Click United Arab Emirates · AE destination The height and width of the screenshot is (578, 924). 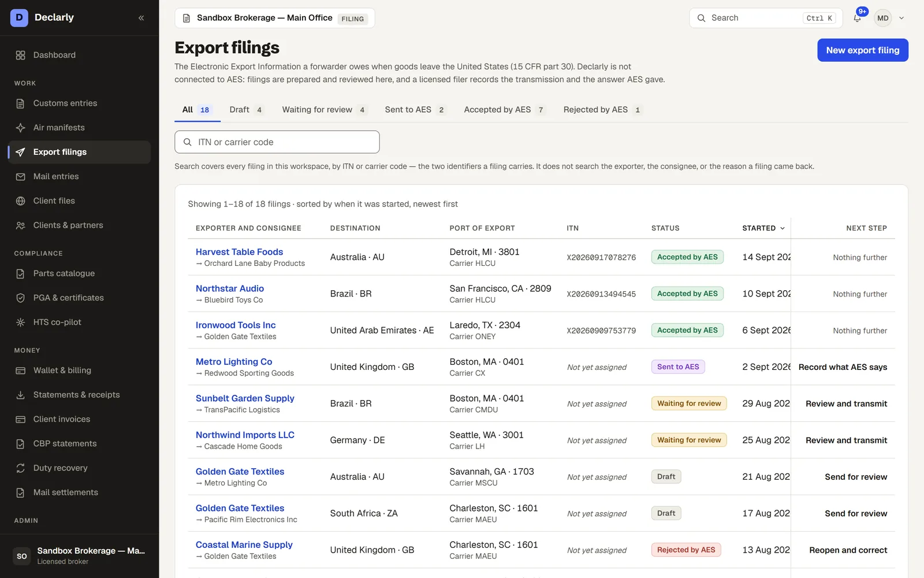pos(382,331)
